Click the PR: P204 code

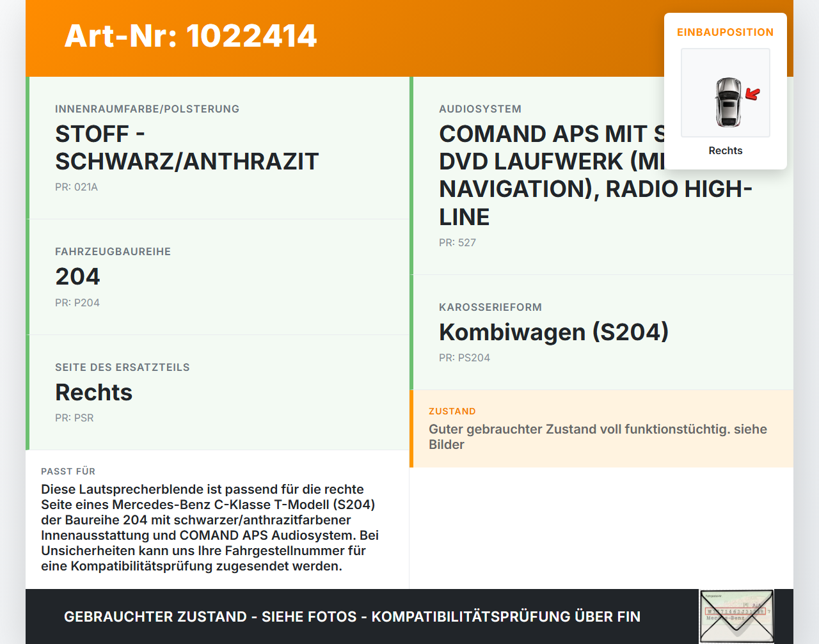pos(77,303)
